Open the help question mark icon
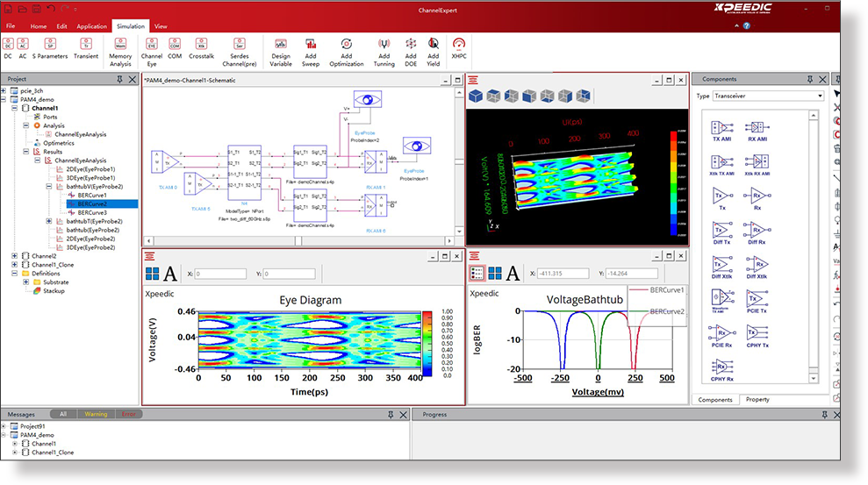The height and width of the screenshot is (485, 868). (747, 26)
